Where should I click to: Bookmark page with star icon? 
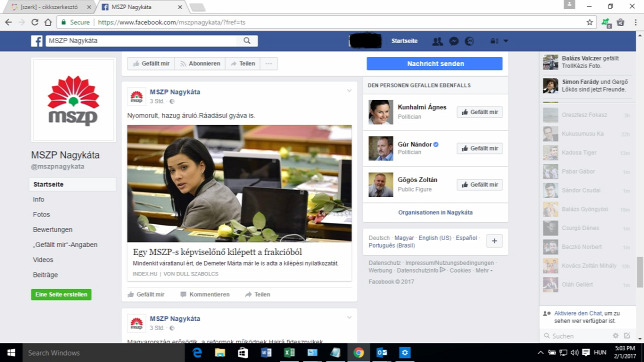[x=589, y=23]
